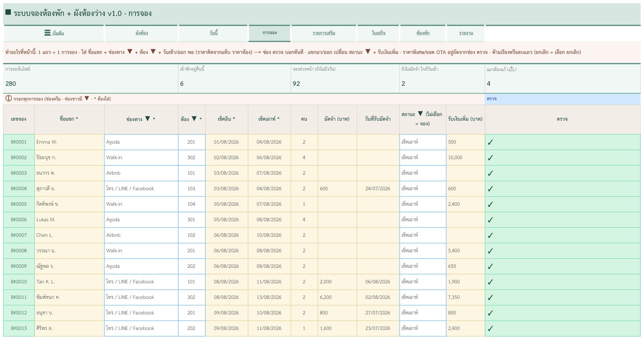Click the triangle arrow in the ช่องทาง header
The width and height of the screenshot is (644, 340).
click(148, 119)
